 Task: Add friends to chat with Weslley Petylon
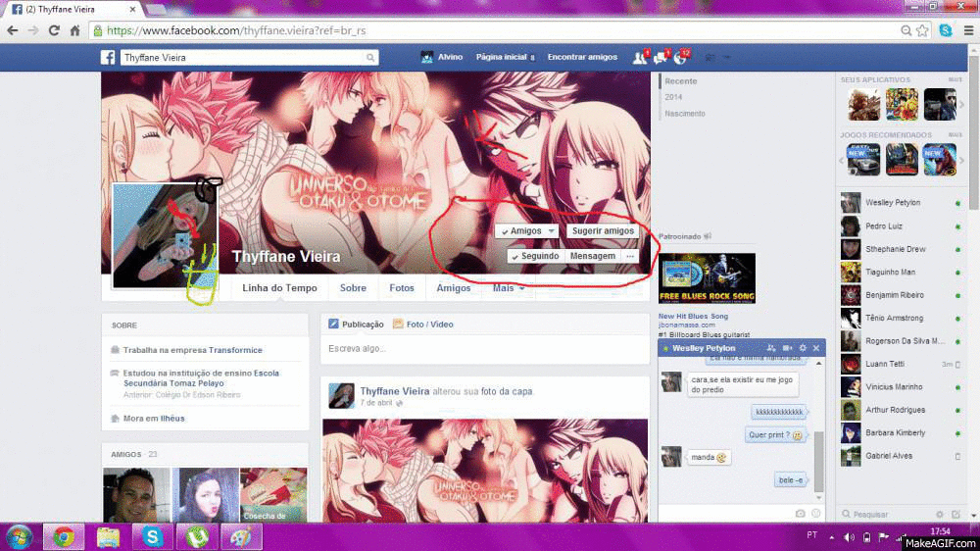pyautogui.click(x=771, y=348)
